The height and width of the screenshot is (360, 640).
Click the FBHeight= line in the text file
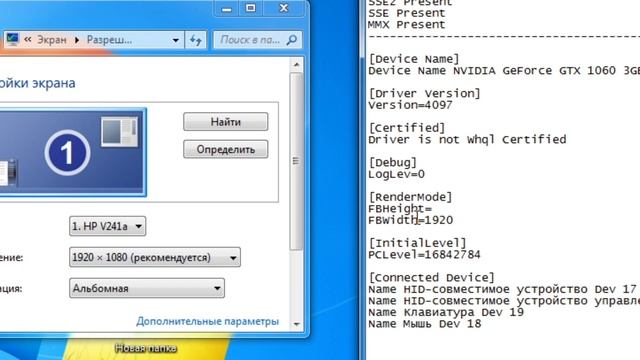coord(400,209)
